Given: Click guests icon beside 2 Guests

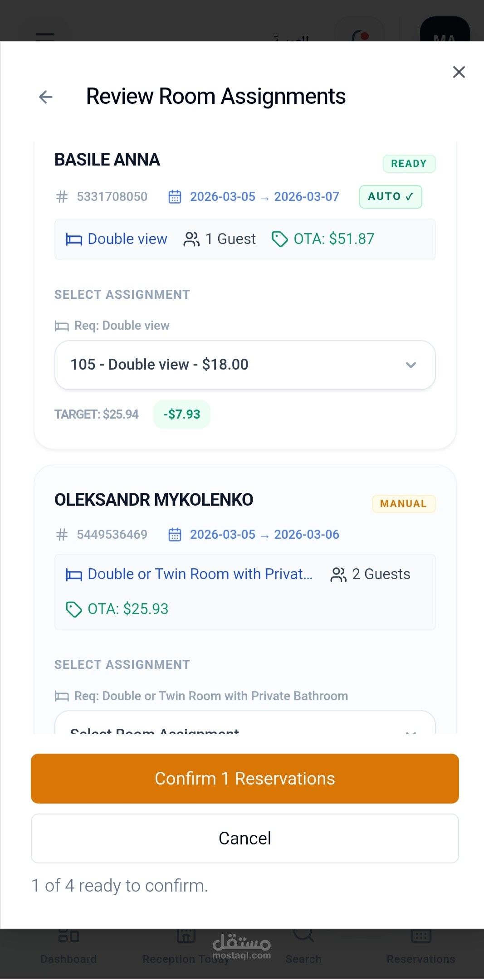Looking at the screenshot, I should point(338,575).
